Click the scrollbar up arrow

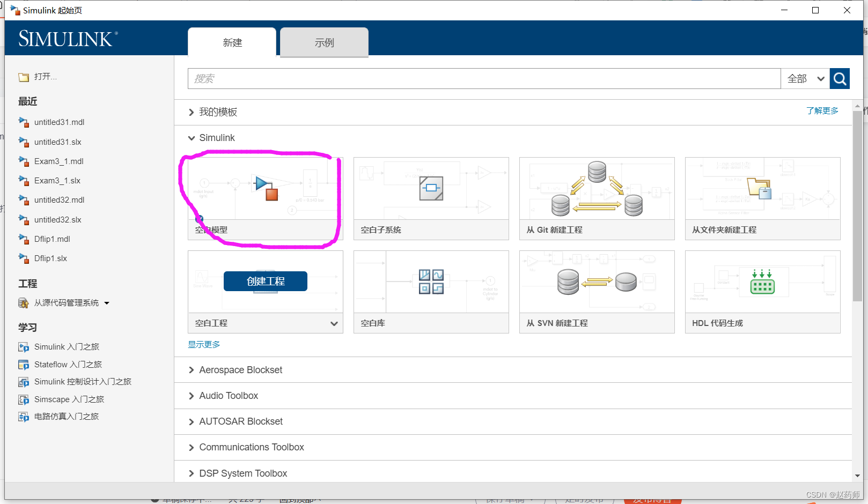pos(857,106)
